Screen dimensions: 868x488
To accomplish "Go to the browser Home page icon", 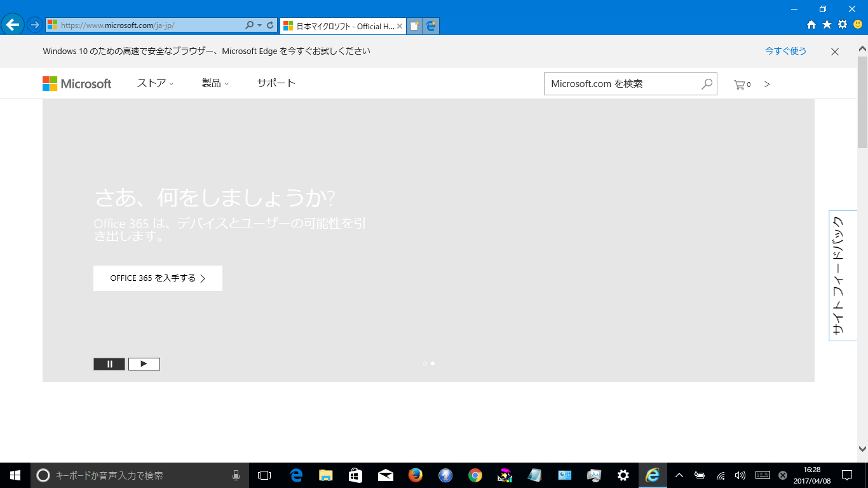I will [811, 25].
